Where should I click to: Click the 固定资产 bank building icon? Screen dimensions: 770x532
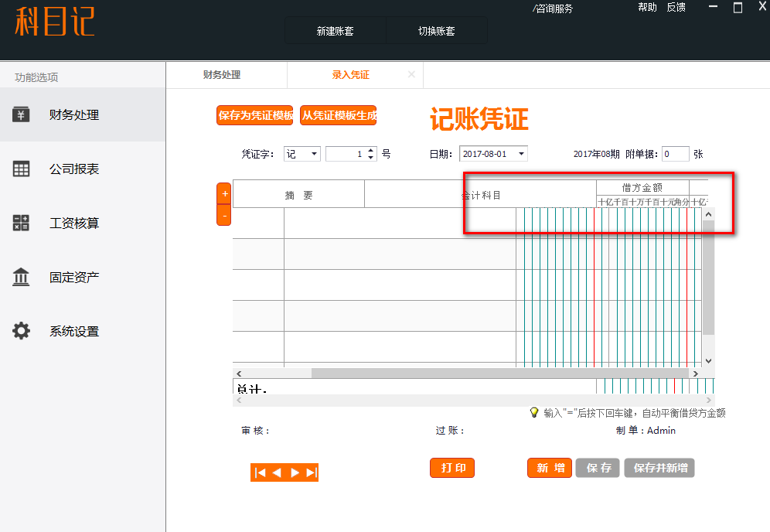pyautogui.click(x=21, y=277)
